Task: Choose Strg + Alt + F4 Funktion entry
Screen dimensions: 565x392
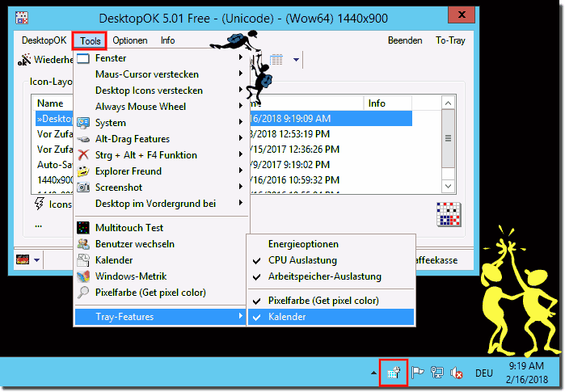Action: click(x=161, y=155)
